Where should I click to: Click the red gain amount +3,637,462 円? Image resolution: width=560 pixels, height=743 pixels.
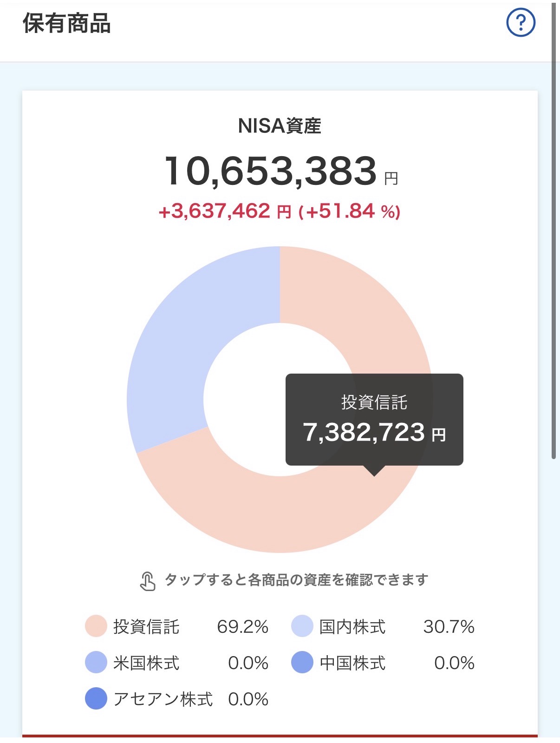point(225,211)
